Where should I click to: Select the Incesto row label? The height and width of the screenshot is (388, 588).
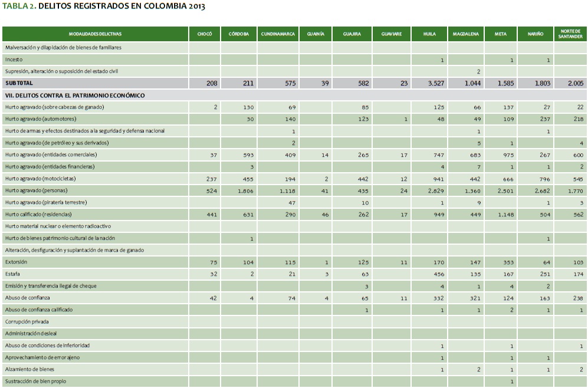(x=14, y=60)
